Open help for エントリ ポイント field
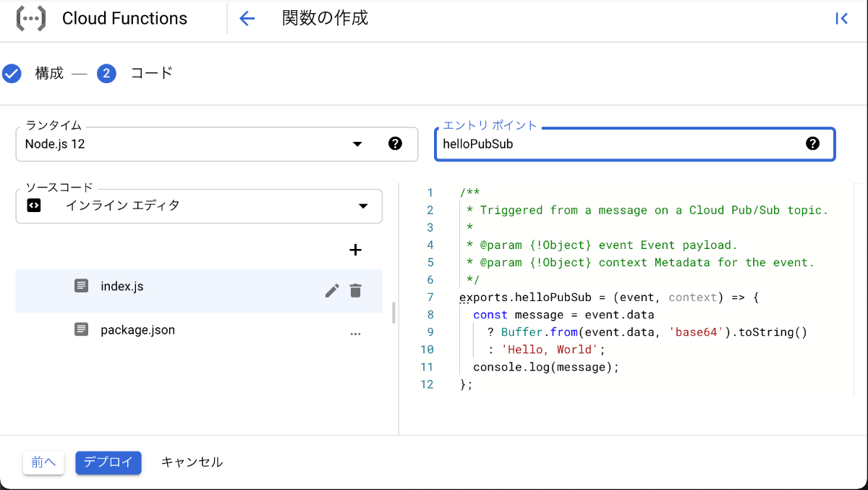 (812, 143)
